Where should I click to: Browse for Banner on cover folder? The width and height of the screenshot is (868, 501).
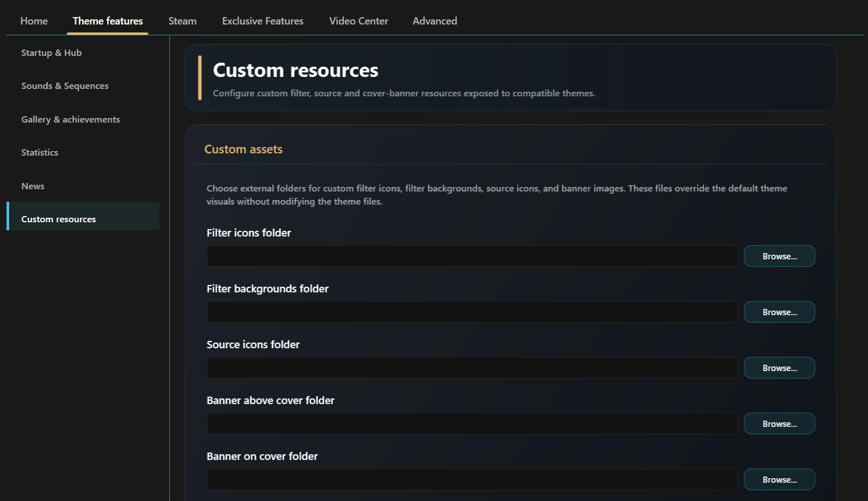point(780,479)
